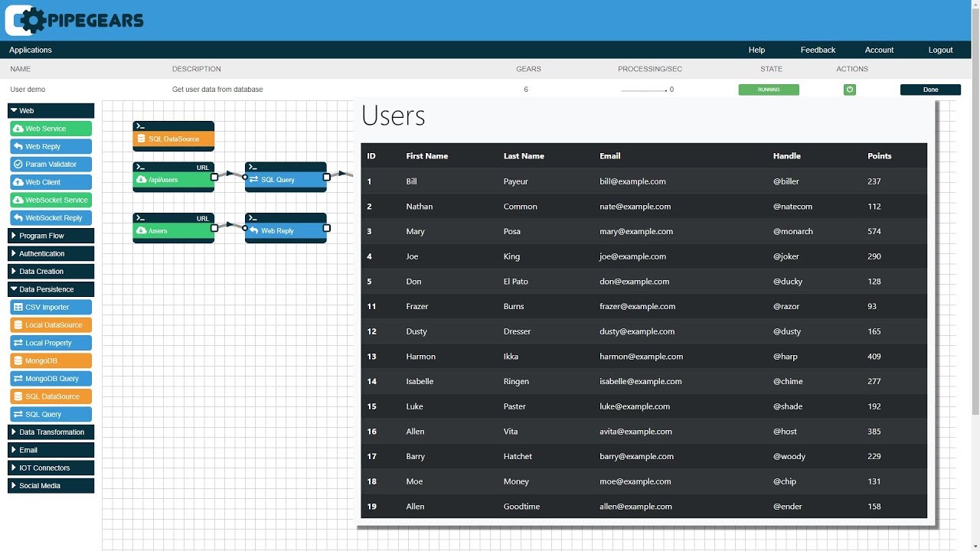Click the palette SQL DataSource database icon
Image resolution: width=980 pixels, height=551 pixels.
point(18,396)
